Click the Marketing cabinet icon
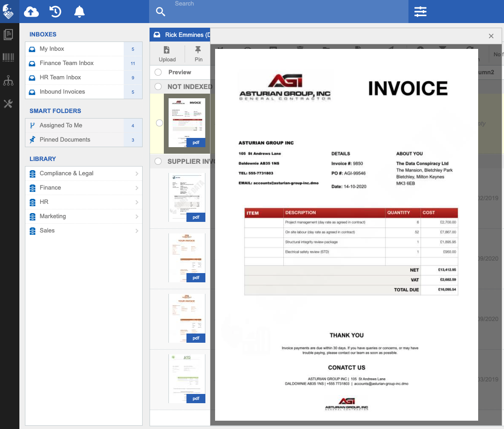The image size is (504, 429). click(32, 217)
